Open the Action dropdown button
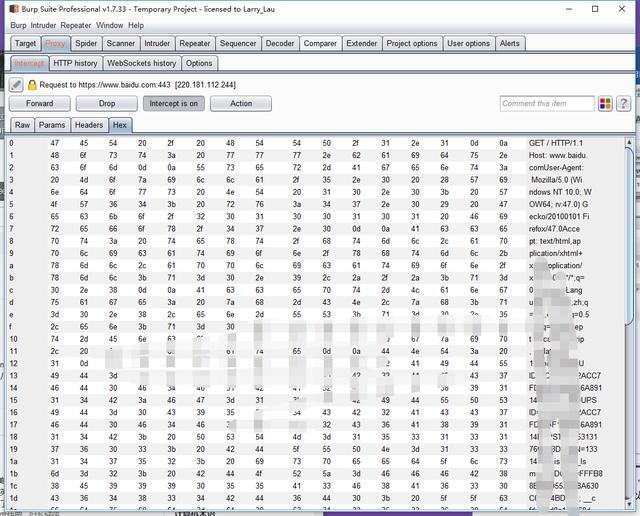 tap(241, 104)
